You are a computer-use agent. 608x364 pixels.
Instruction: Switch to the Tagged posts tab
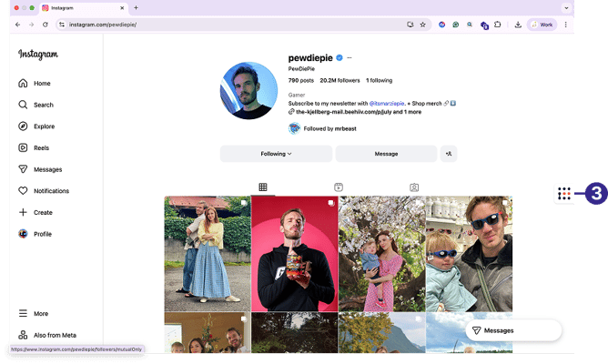[x=414, y=187]
